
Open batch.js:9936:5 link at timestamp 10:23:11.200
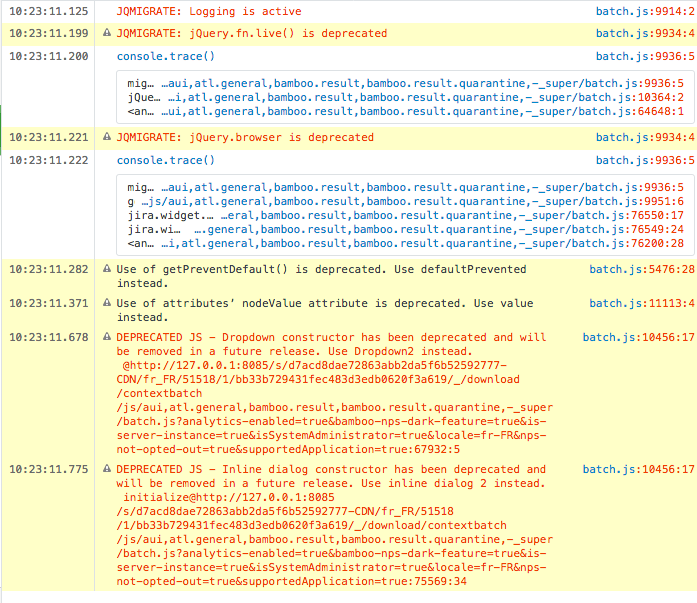pyautogui.click(x=645, y=56)
